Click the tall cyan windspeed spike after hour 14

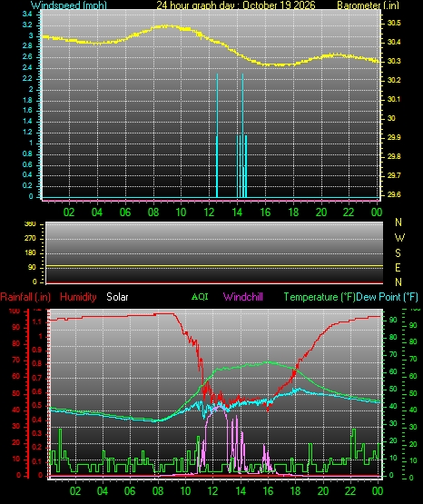pyautogui.click(x=242, y=135)
